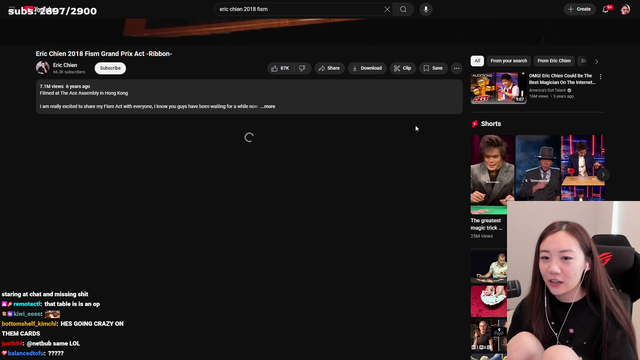Select the From Eric Chien chip
This screenshot has width=640, height=360.
point(554,61)
